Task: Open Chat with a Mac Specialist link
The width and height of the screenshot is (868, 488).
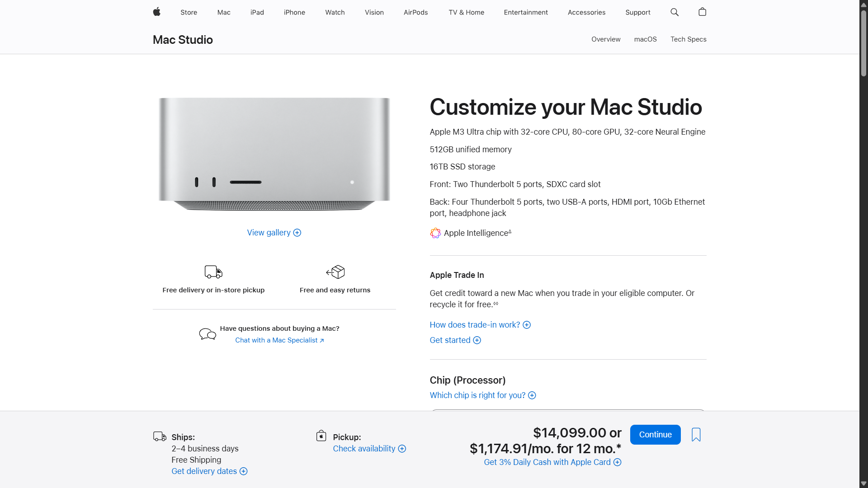Action: click(279, 340)
